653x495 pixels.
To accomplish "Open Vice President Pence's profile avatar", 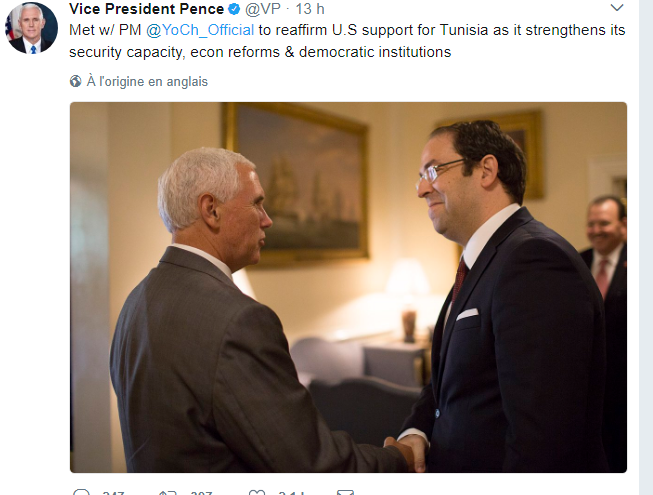I will [x=31, y=28].
